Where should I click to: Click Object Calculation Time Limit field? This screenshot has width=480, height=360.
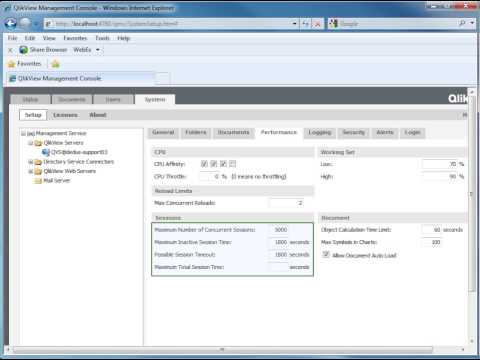coord(431,230)
